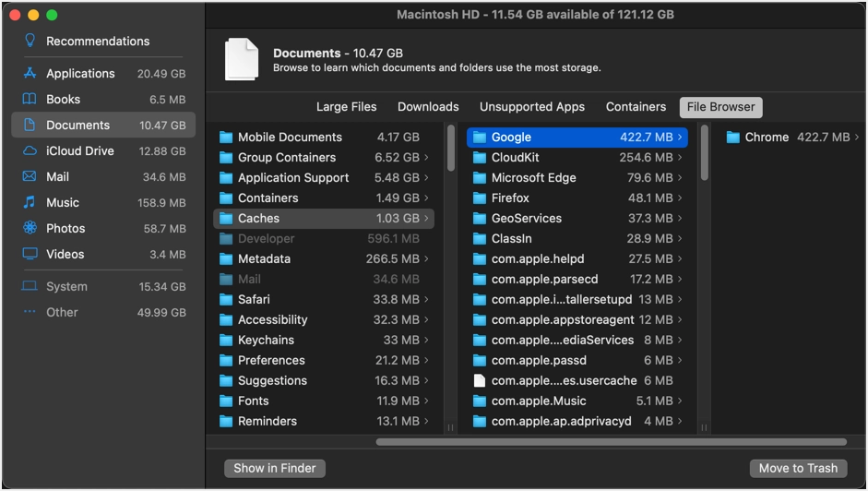The width and height of the screenshot is (868, 491).
Task: Select the com.apple.parsecd row
Action: (x=577, y=280)
